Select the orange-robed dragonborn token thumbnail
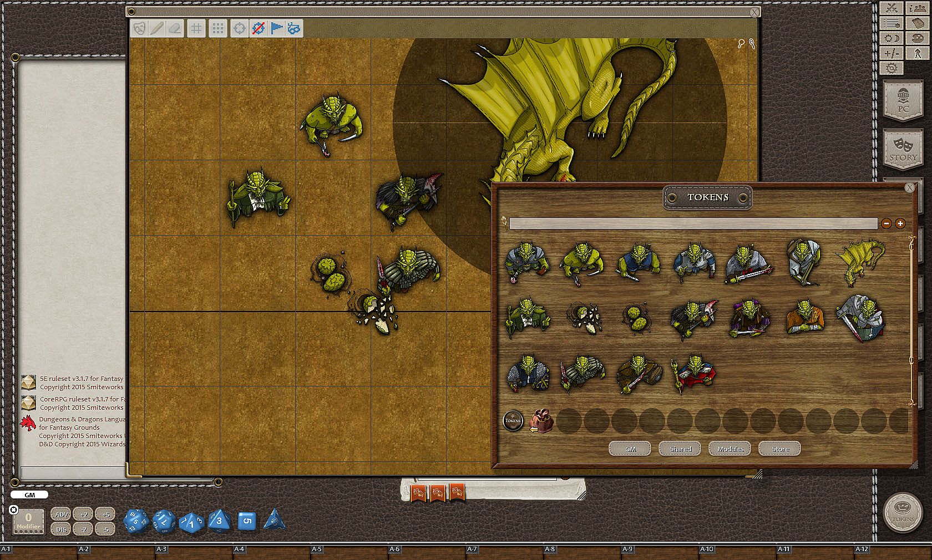This screenshot has width=932, height=560. point(804,318)
